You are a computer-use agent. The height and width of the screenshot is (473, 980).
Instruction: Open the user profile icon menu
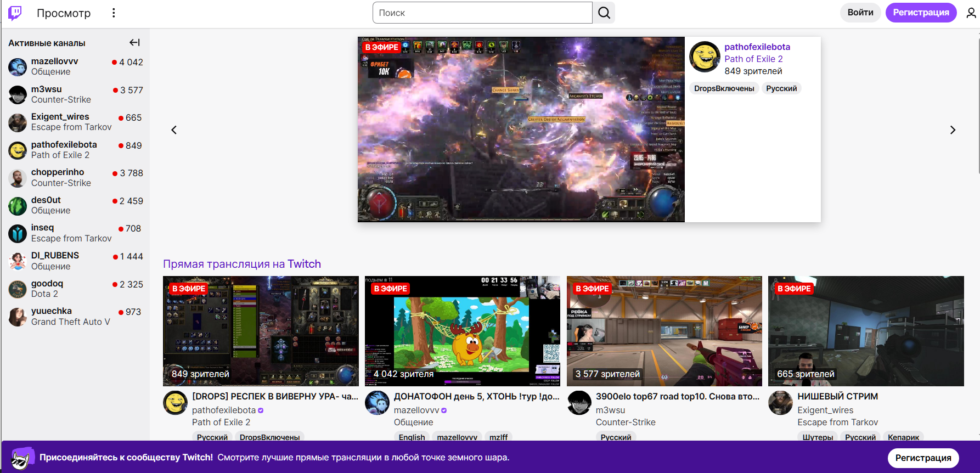point(971,13)
